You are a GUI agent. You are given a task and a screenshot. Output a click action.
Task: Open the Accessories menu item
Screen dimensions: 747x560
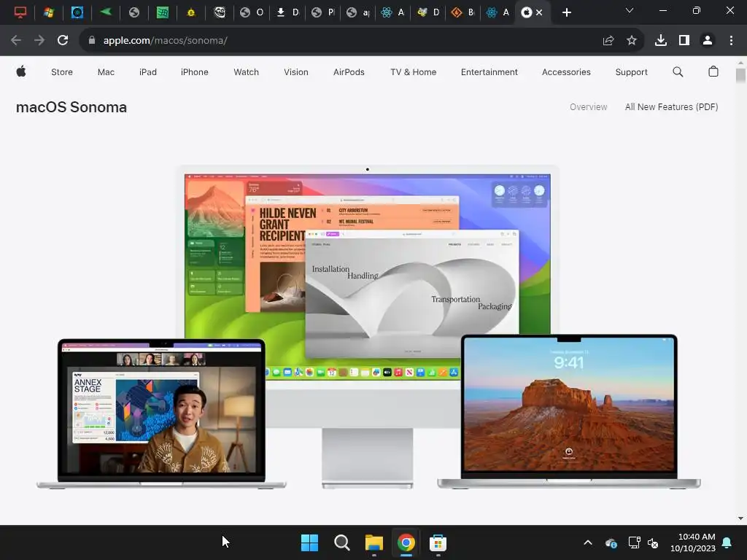[x=566, y=72]
